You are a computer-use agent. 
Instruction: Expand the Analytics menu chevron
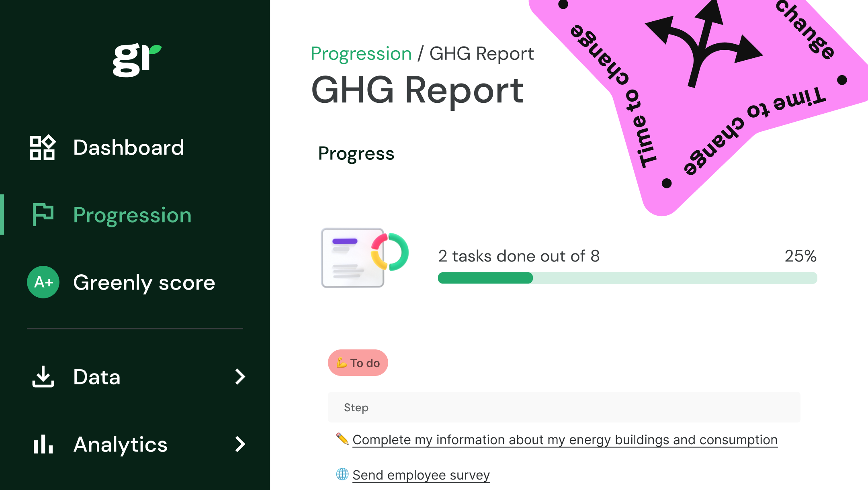tap(240, 444)
